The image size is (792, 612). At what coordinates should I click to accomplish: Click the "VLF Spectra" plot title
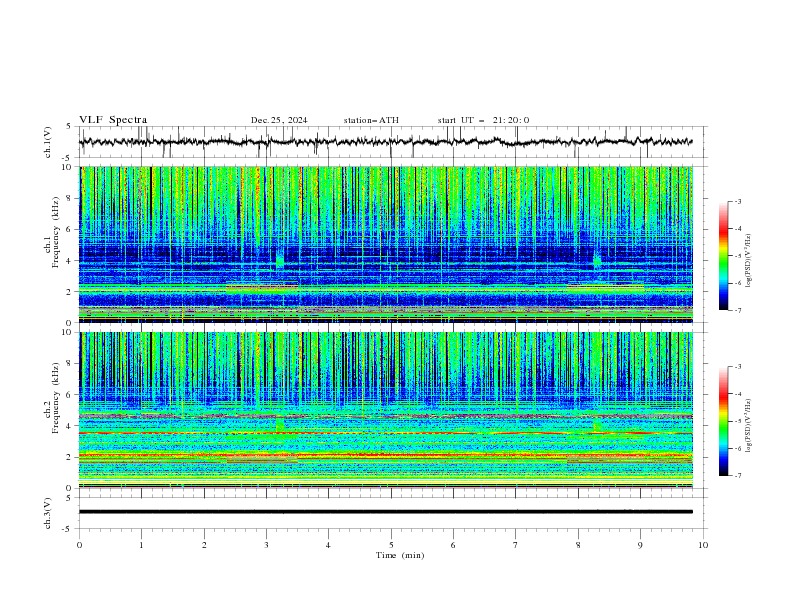coord(113,120)
